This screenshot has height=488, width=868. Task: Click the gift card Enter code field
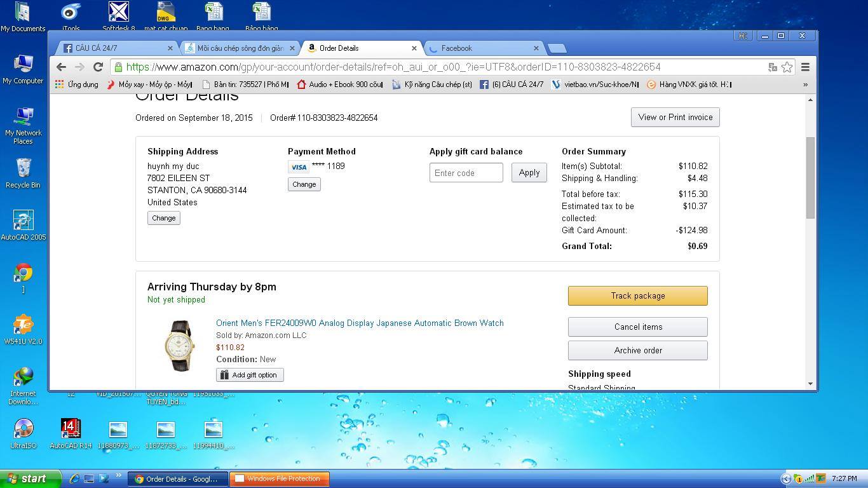click(x=466, y=173)
